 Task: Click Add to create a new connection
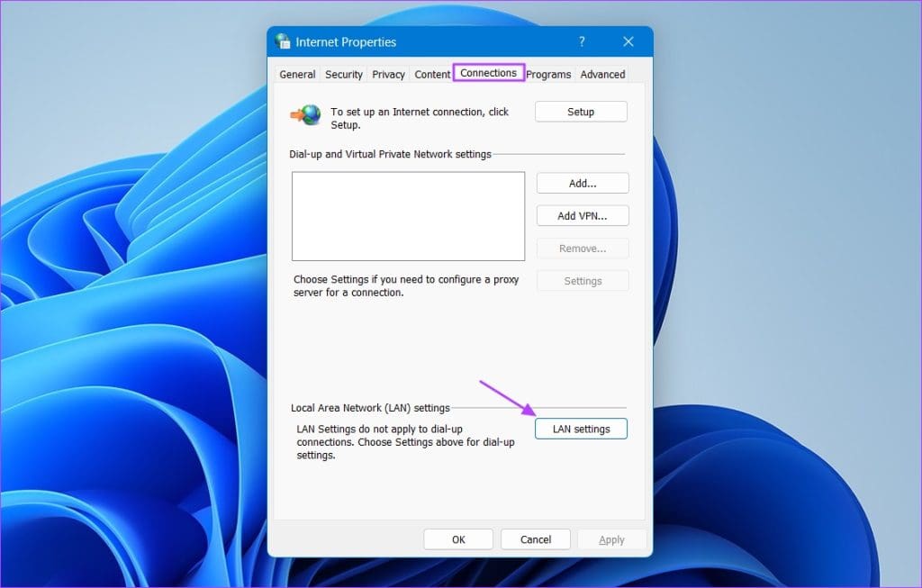[582, 183]
